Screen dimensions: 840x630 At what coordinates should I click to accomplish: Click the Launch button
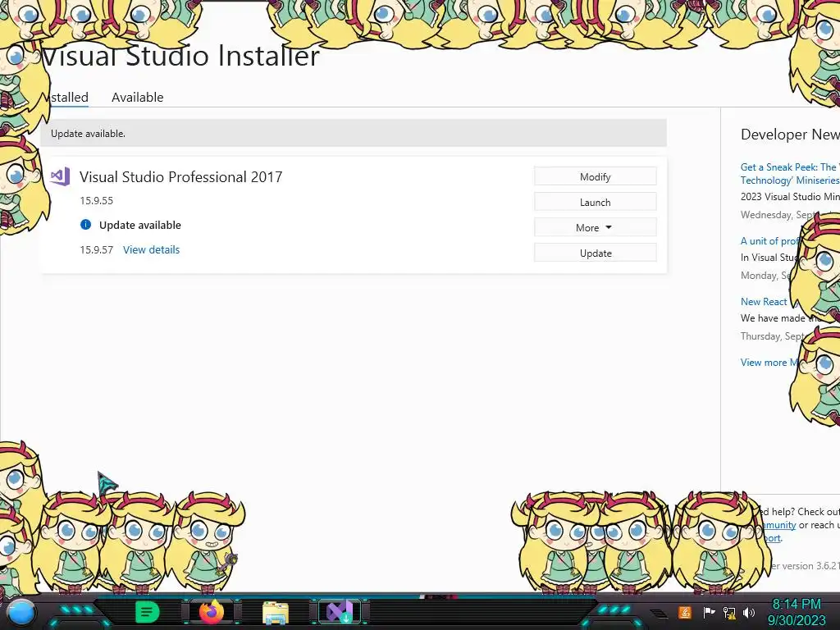pos(596,202)
